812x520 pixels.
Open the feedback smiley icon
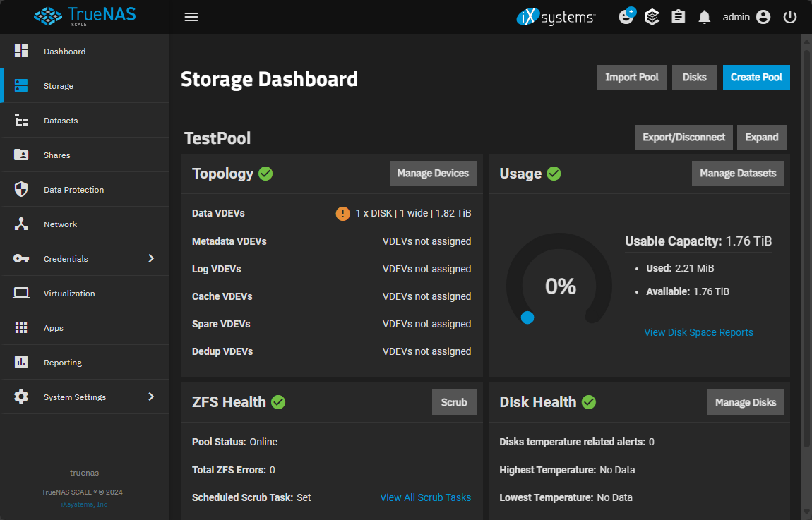(626, 16)
